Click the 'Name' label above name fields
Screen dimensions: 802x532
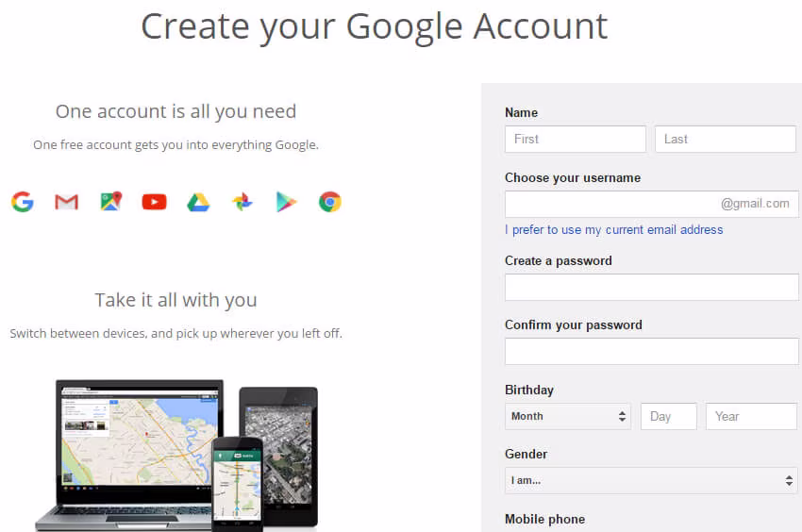tap(521, 112)
